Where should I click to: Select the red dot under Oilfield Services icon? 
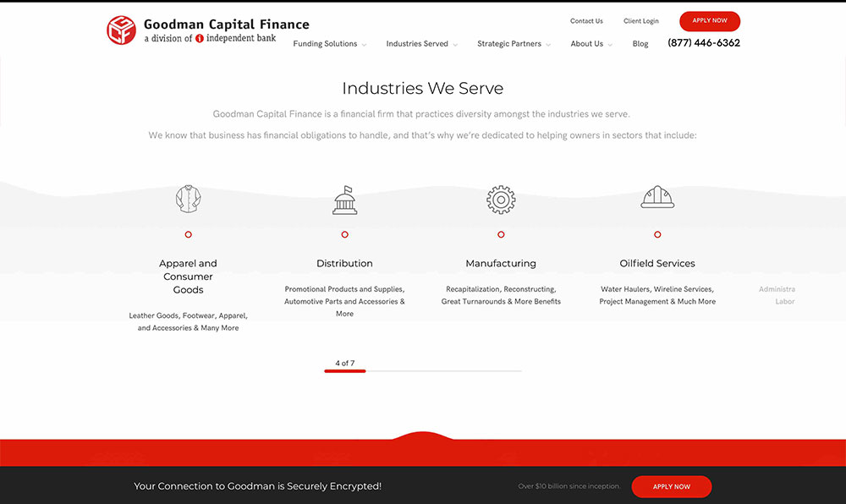[x=657, y=234]
